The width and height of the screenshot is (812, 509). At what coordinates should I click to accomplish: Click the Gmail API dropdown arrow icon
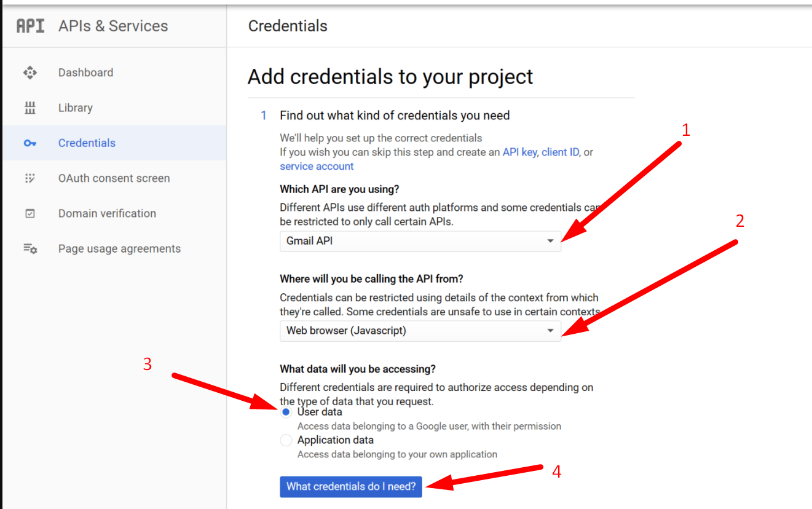pos(550,241)
